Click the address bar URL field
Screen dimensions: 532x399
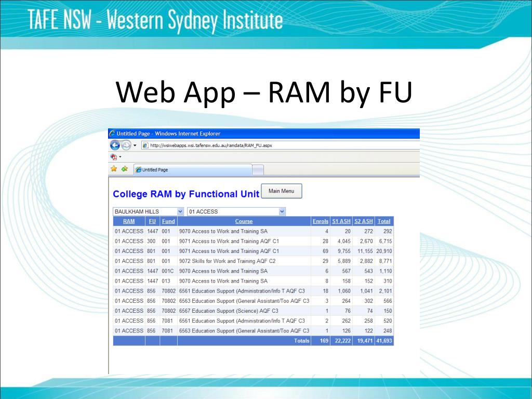click(280, 145)
